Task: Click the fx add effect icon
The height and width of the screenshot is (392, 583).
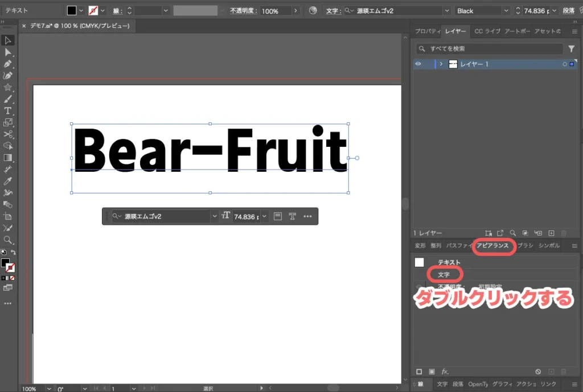Action: tap(445, 372)
